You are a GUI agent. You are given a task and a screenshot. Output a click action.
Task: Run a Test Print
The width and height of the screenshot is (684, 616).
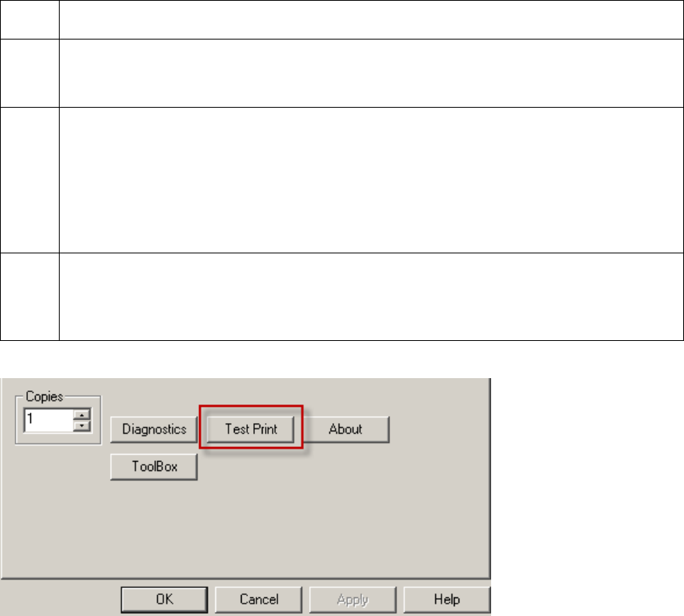[251, 429]
